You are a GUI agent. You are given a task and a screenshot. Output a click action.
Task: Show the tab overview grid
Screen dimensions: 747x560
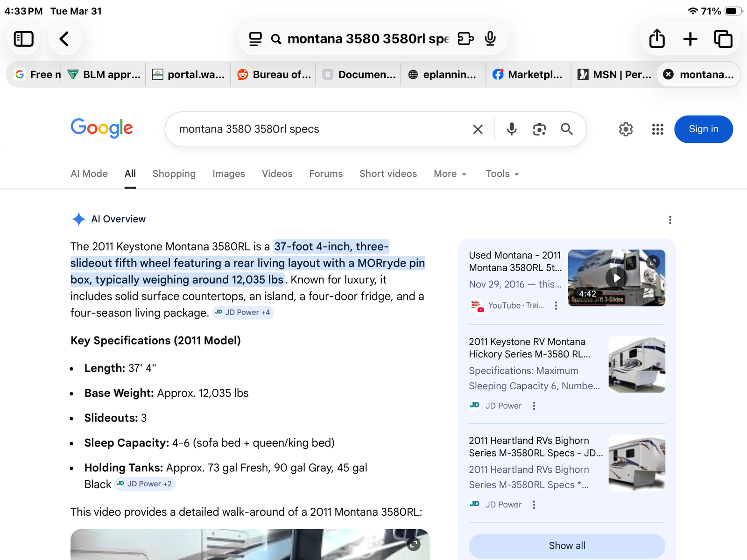723,39
